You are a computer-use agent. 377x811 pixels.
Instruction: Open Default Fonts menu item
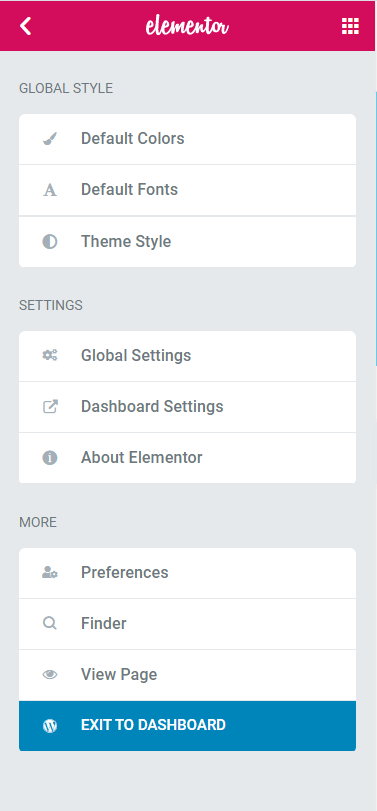tap(187, 190)
